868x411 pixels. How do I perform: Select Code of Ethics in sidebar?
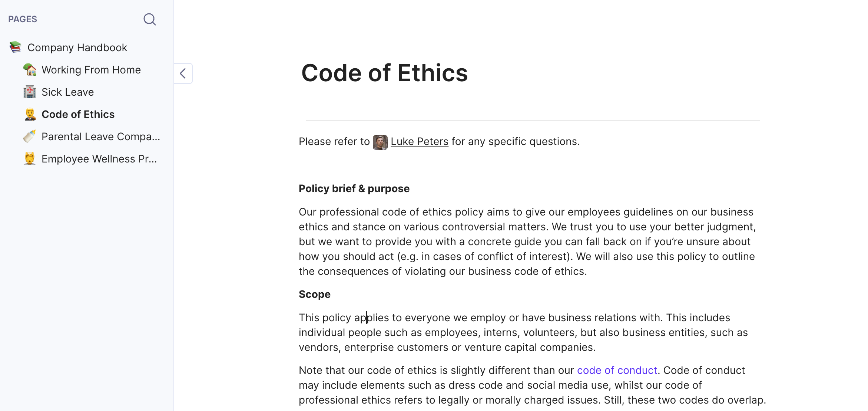[x=78, y=114]
